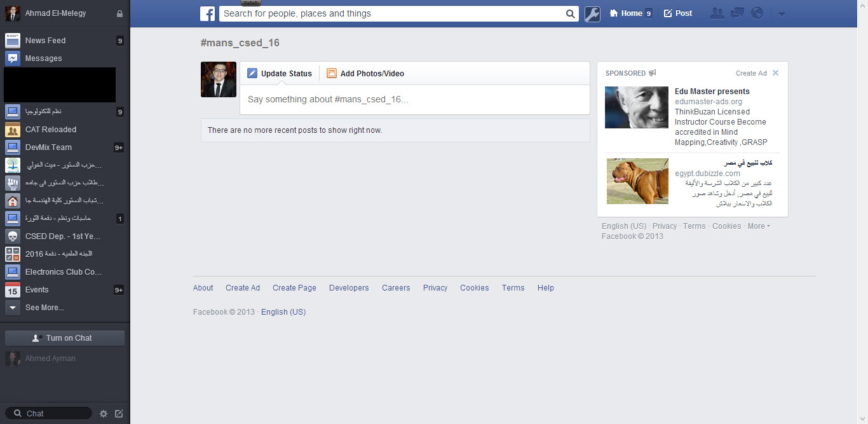This screenshot has height=424, width=868.
Task: Focus the Chat search field
Action: click(49, 414)
